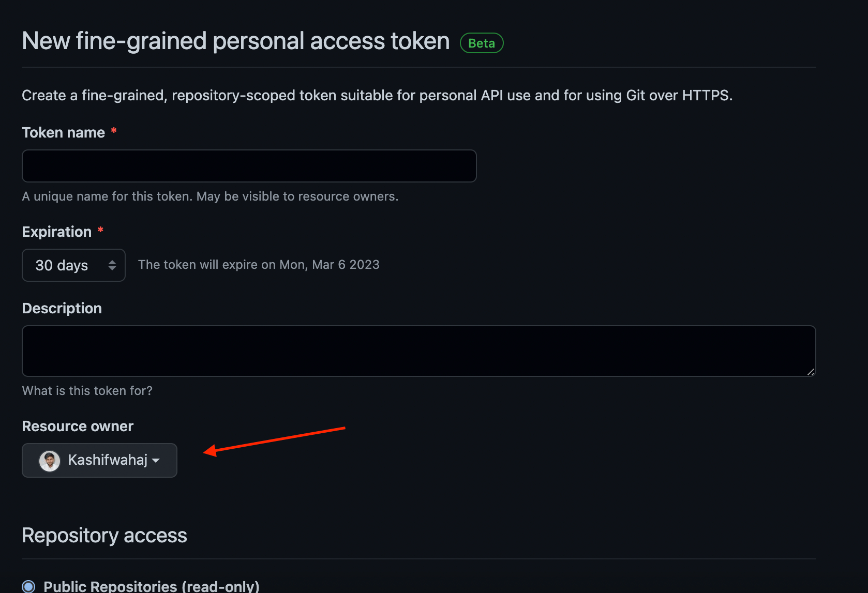The image size is (868, 593).
Task: Select the Public Repositories (read-only) radio button
Action: pos(29,586)
